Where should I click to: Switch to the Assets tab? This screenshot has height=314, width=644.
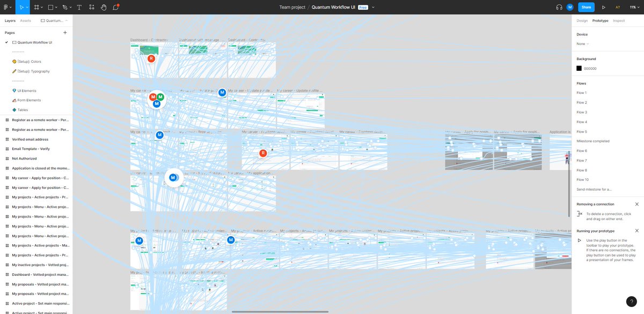coord(25,20)
